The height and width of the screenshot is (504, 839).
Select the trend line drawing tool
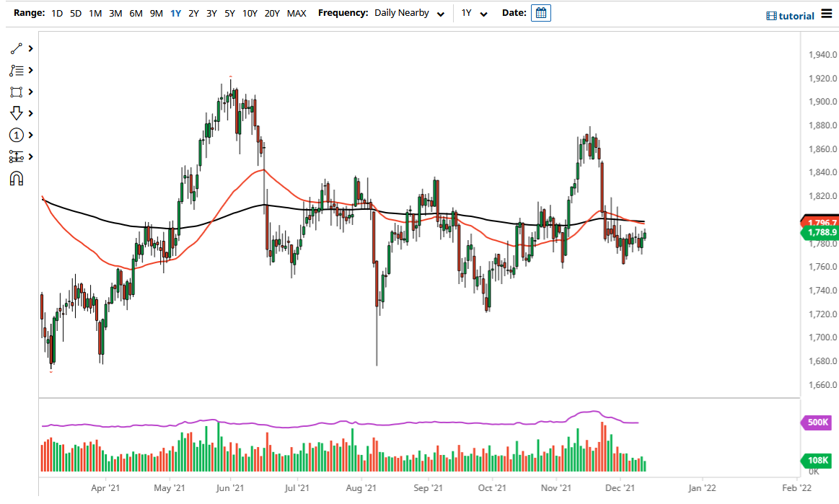click(x=16, y=49)
